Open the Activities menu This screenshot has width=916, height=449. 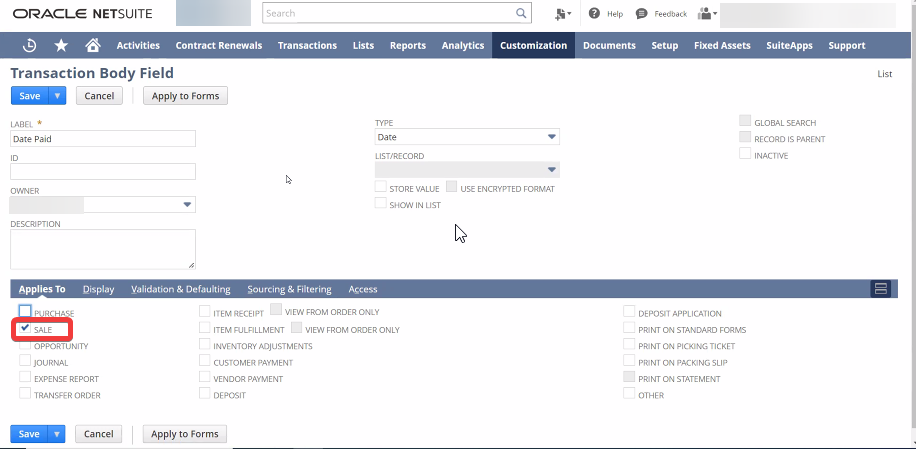(x=138, y=46)
